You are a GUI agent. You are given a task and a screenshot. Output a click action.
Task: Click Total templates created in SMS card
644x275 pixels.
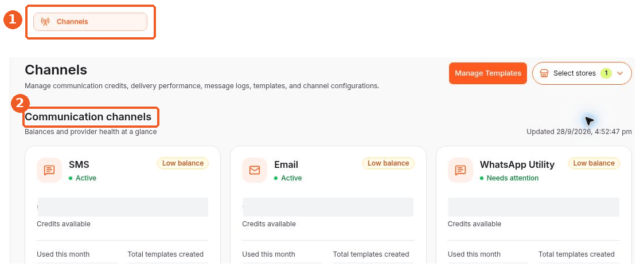pyautogui.click(x=166, y=254)
